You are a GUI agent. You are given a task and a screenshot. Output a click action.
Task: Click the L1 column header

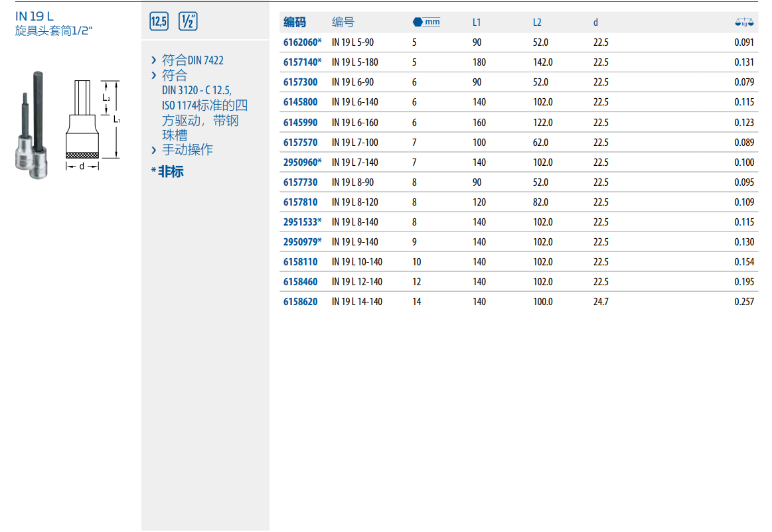tap(477, 23)
